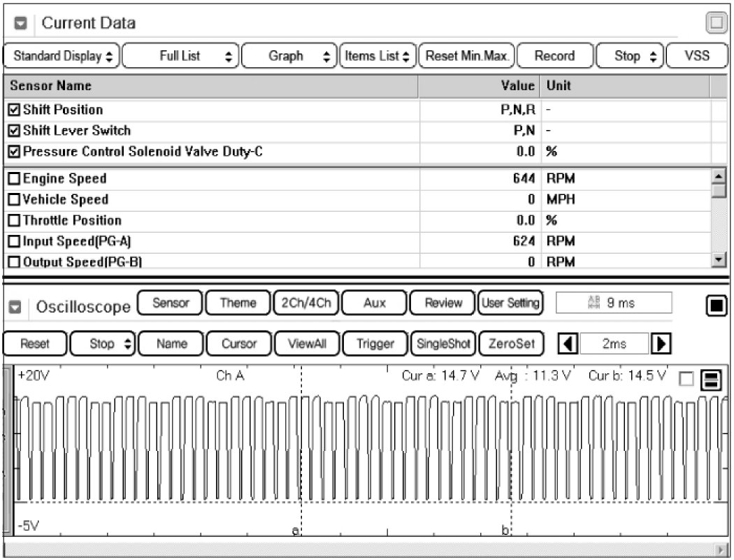Image resolution: width=734 pixels, height=560 pixels.
Task: Open the Full List dropdown
Action: tap(181, 56)
